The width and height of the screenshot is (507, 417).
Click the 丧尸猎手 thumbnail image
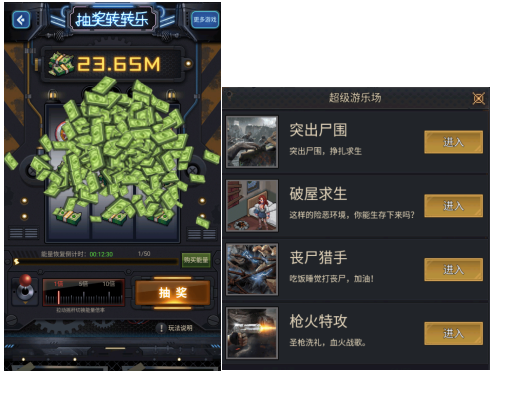pyautogui.click(x=252, y=269)
